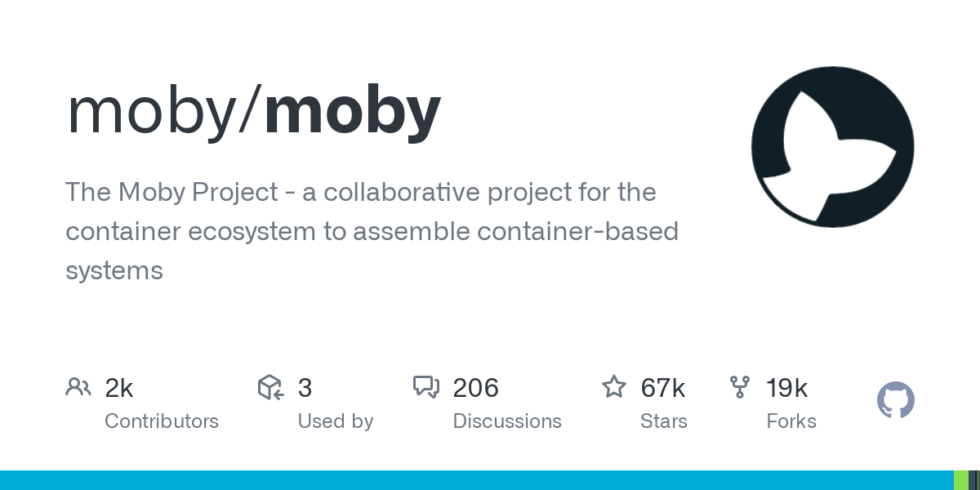
Task: Click the Used by label
Action: click(336, 421)
